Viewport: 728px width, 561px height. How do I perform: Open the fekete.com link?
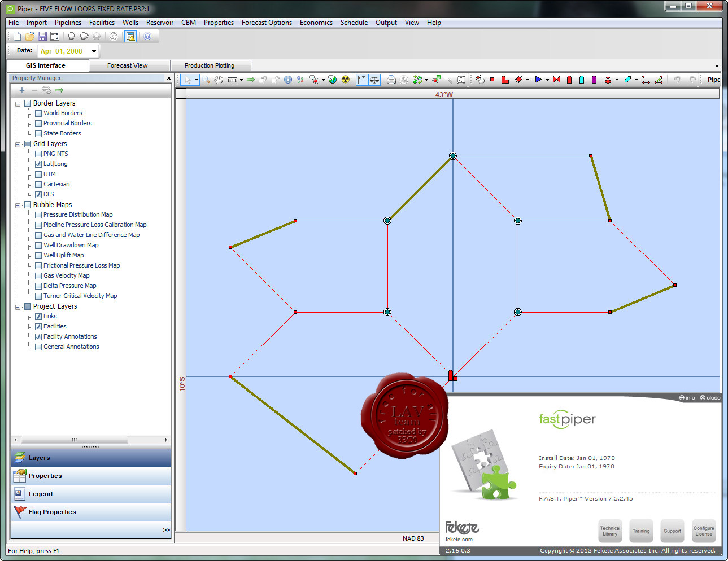coord(459,540)
